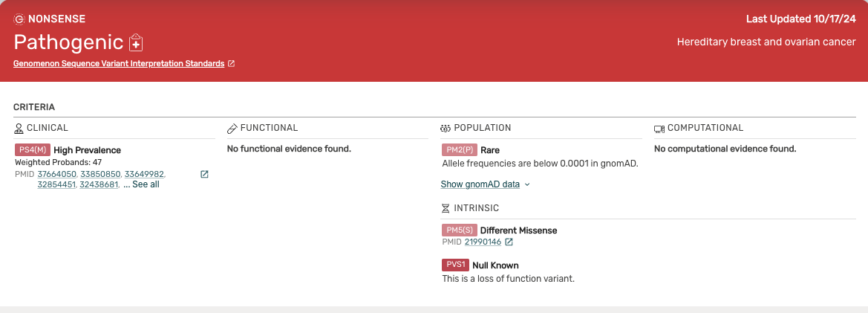Screen dimensions: 868x313
Task: Click the Null Known label
Action: coord(495,265)
